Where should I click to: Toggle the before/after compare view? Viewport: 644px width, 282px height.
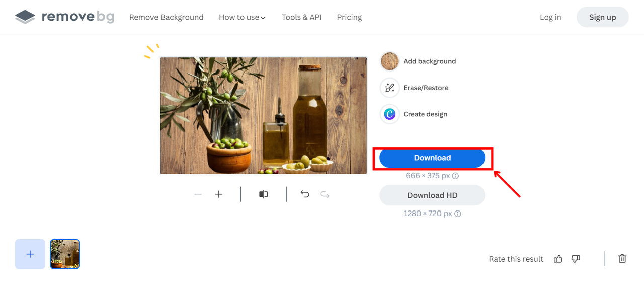264,194
